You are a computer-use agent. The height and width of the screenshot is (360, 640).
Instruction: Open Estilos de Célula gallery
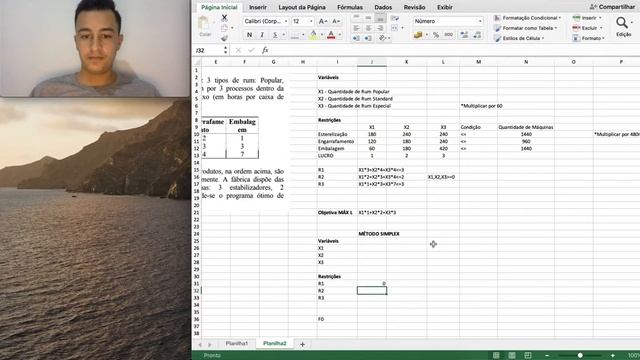tap(519, 38)
